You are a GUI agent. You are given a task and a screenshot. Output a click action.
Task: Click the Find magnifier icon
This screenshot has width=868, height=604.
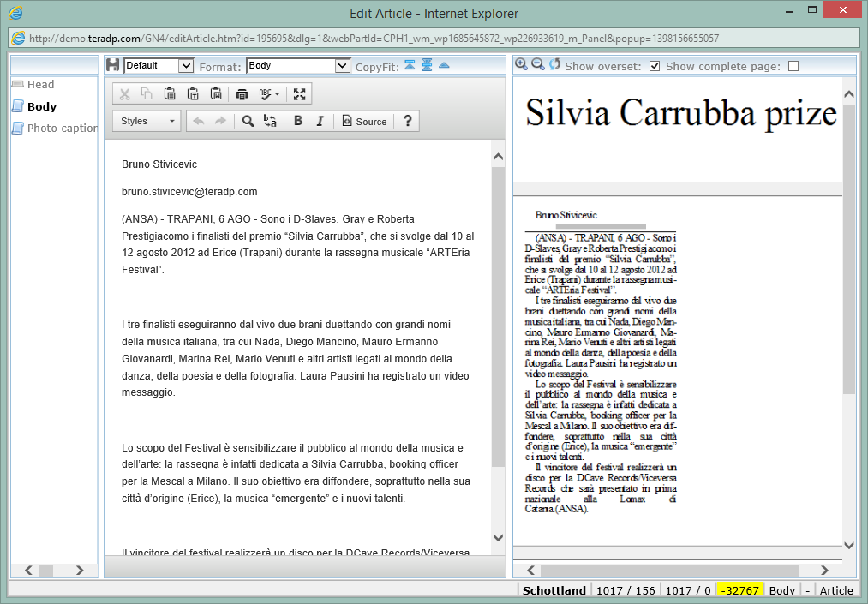(x=248, y=122)
